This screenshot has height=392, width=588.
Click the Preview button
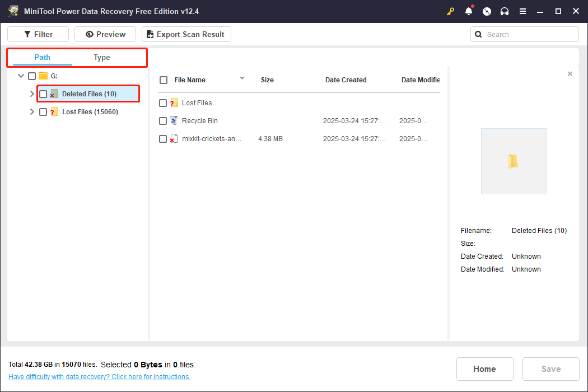pos(105,34)
